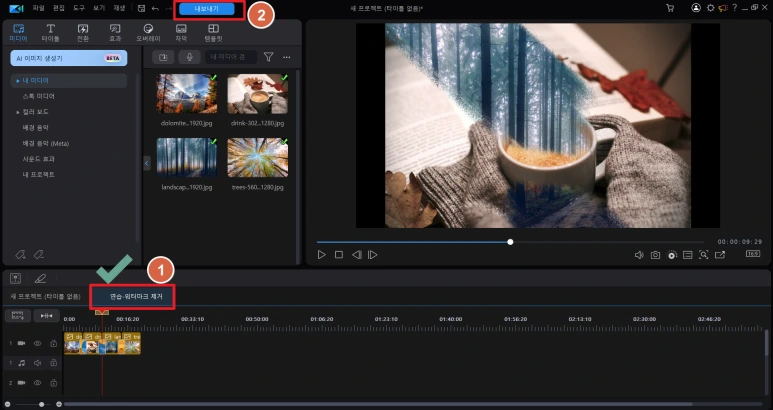The image size is (773, 410).
Task: Click the preview zoom magnifier icon
Action: pos(703,255)
